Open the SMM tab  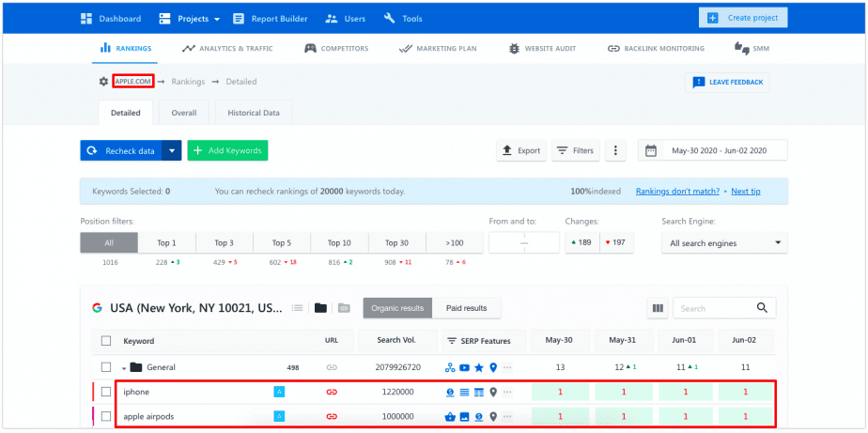point(752,48)
